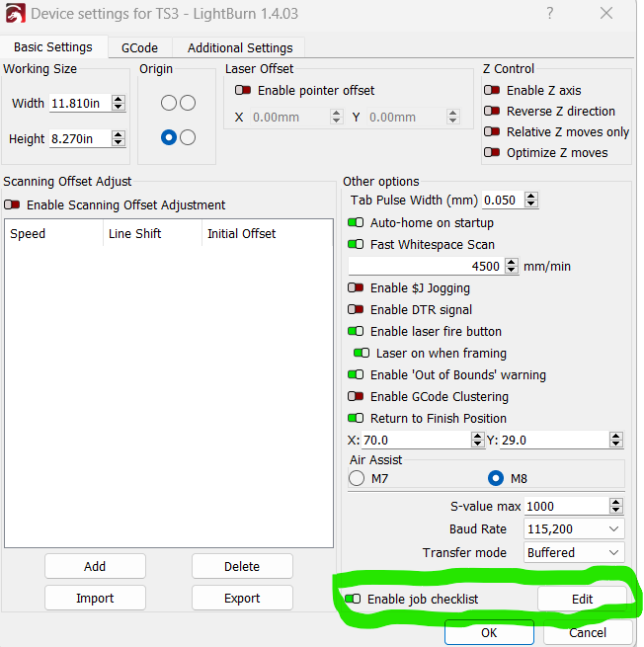Toggle Auto-home on startup

click(x=356, y=223)
